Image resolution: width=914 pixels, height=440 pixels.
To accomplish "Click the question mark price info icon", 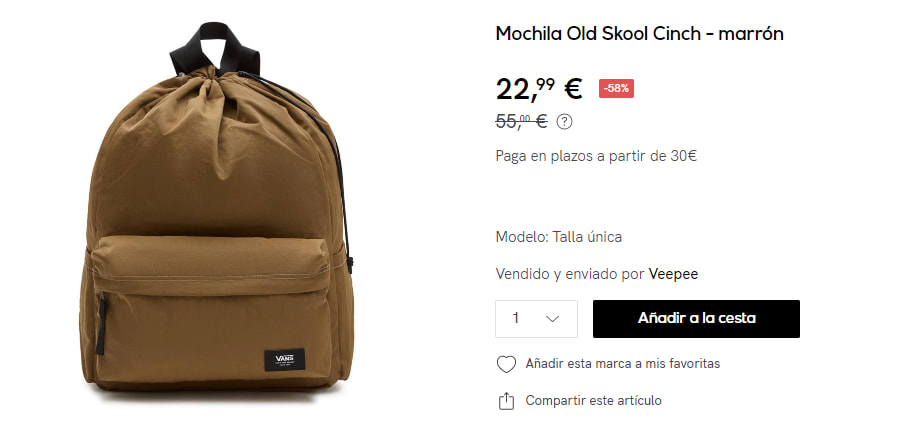I will [x=564, y=122].
